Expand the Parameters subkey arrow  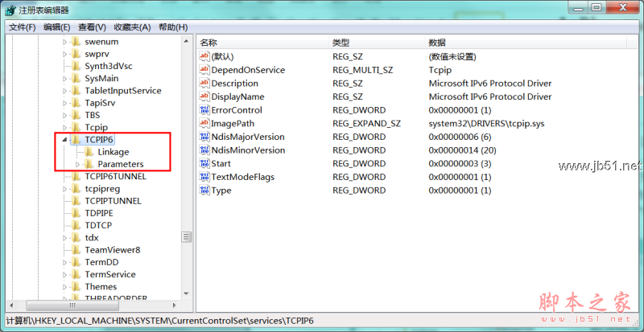77,165
